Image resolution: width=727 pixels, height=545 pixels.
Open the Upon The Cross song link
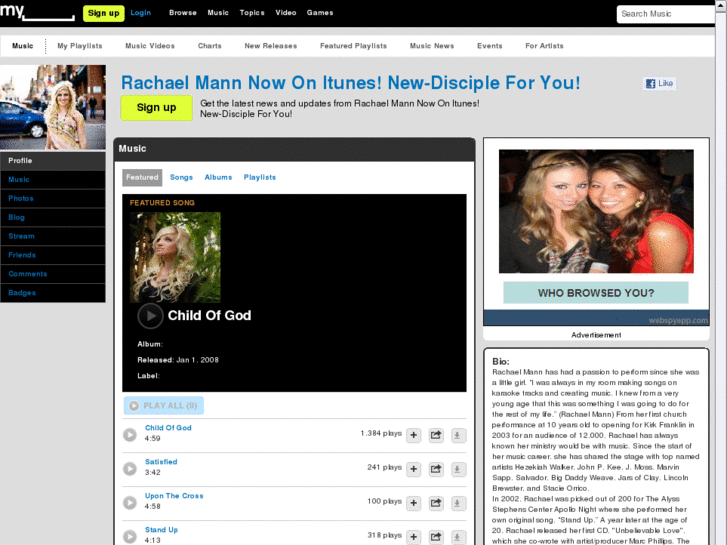pyautogui.click(x=174, y=496)
